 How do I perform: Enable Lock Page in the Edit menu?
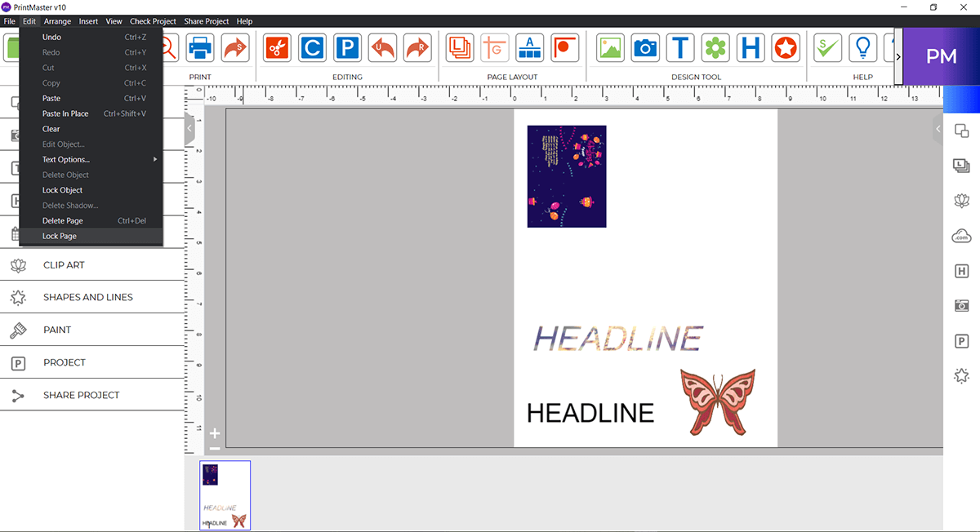(59, 236)
